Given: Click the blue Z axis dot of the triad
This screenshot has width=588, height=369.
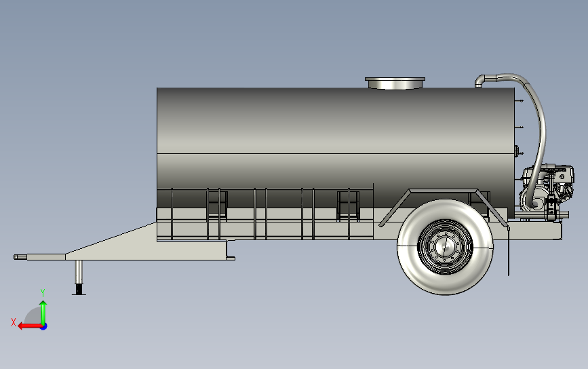Looking at the screenshot, I should tap(44, 327).
